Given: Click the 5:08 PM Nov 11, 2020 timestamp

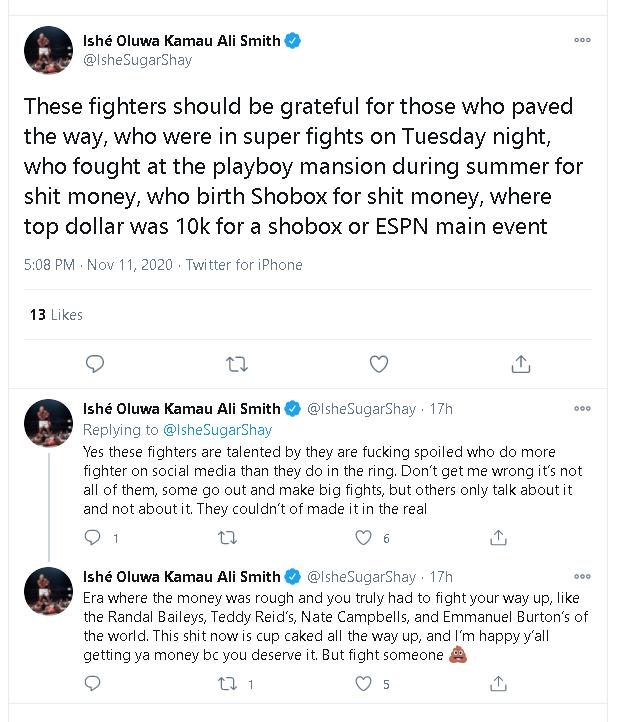Looking at the screenshot, I should 94,265.
